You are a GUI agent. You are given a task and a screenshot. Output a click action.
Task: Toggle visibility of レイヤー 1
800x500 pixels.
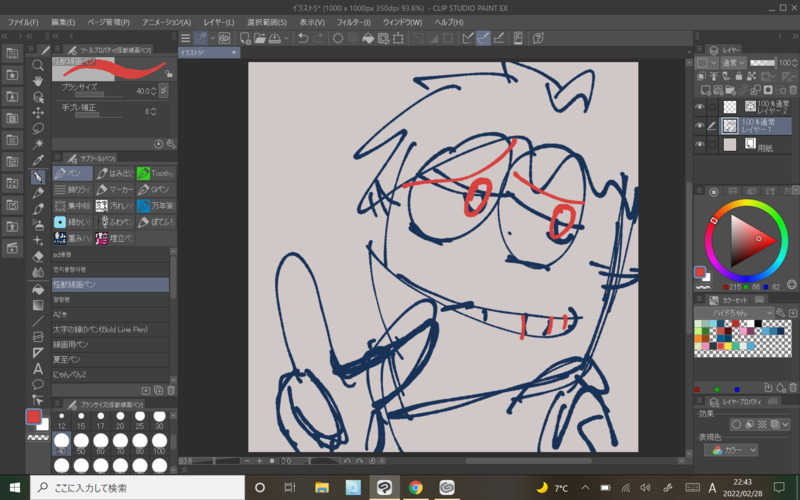(x=699, y=126)
